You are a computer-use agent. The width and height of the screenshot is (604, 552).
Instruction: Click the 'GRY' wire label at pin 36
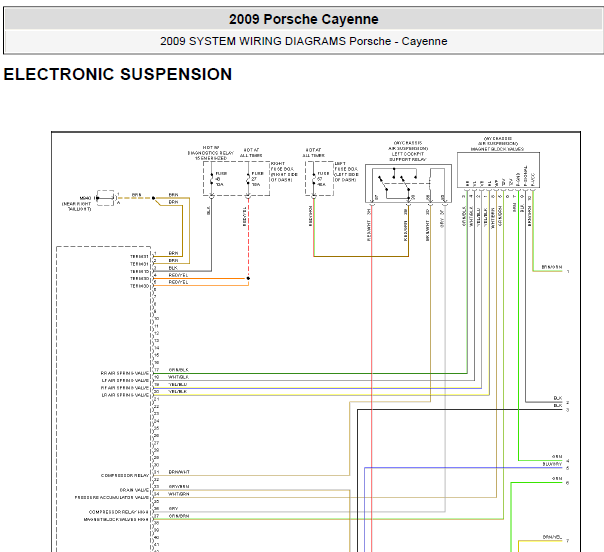tap(173, 508)
